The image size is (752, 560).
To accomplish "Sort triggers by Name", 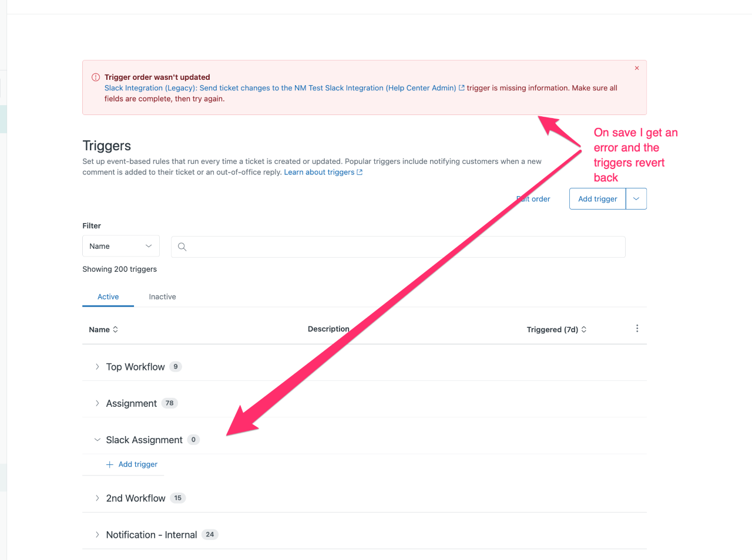I will [103, 329].
